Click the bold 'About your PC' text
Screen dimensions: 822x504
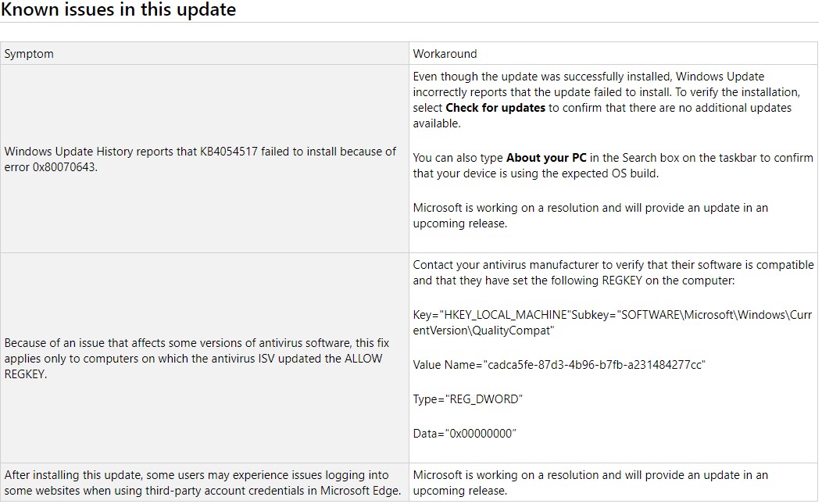(x=546, y=158)
